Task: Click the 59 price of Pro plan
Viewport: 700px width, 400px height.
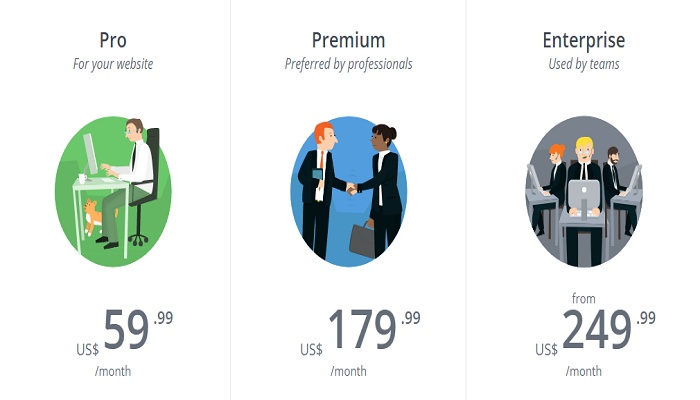Action: coord(126,331)
